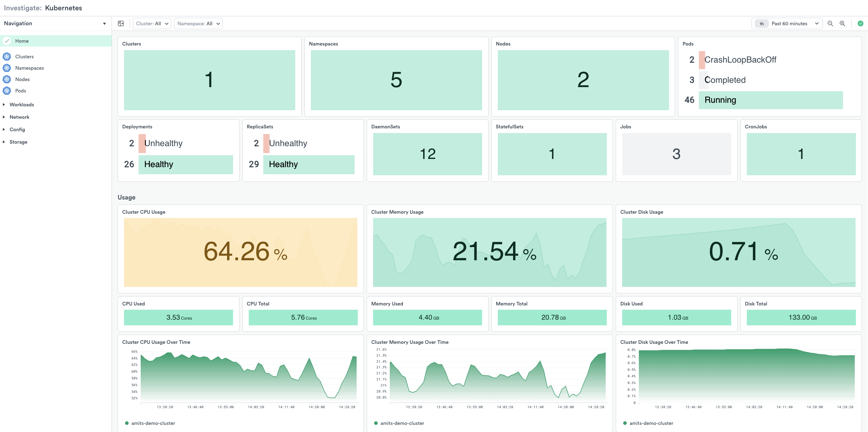868x432 pixels.
Task: Click the Running pods green bar
Action: pos(770,100)
